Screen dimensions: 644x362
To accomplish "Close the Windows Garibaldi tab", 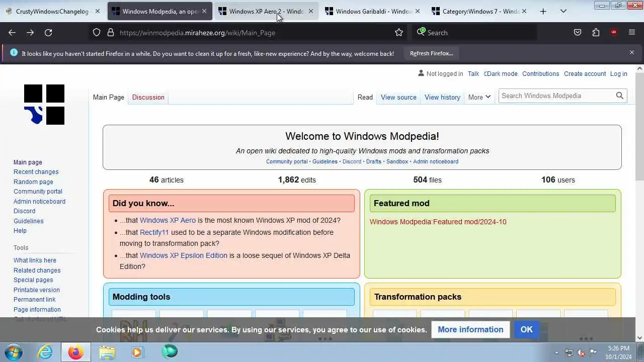I will click(417, 11).
